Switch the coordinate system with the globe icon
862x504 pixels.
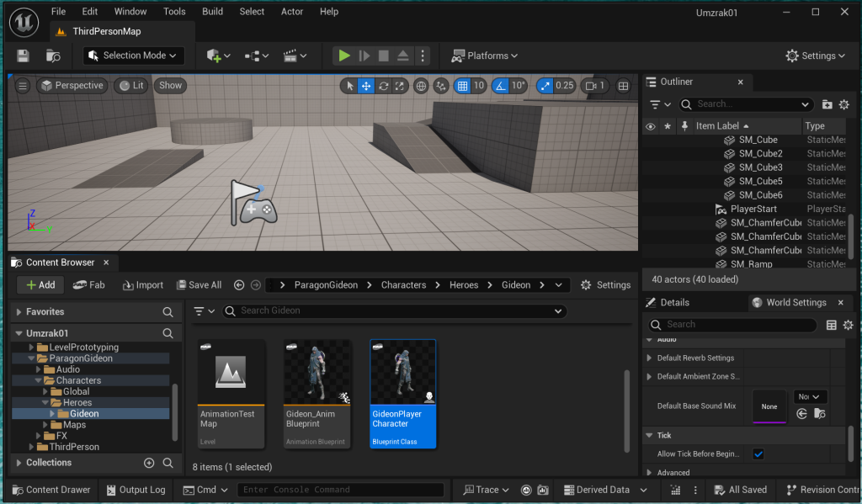coord(421,86)
